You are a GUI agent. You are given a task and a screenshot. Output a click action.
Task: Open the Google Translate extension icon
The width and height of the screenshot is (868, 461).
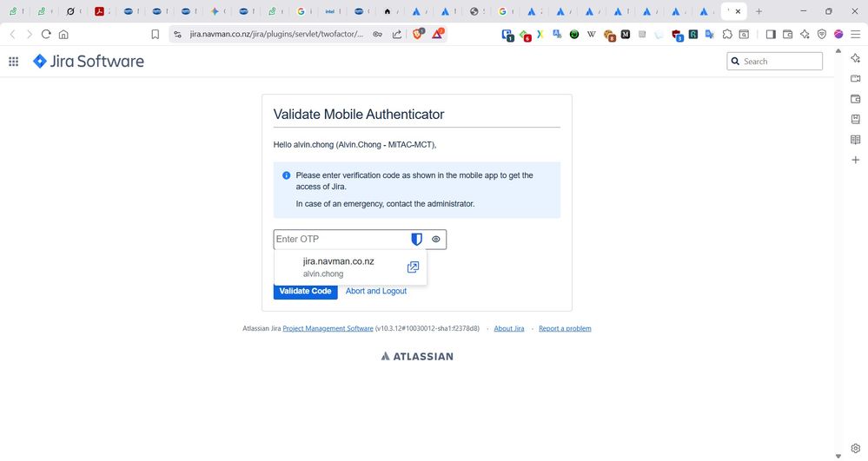710,35
